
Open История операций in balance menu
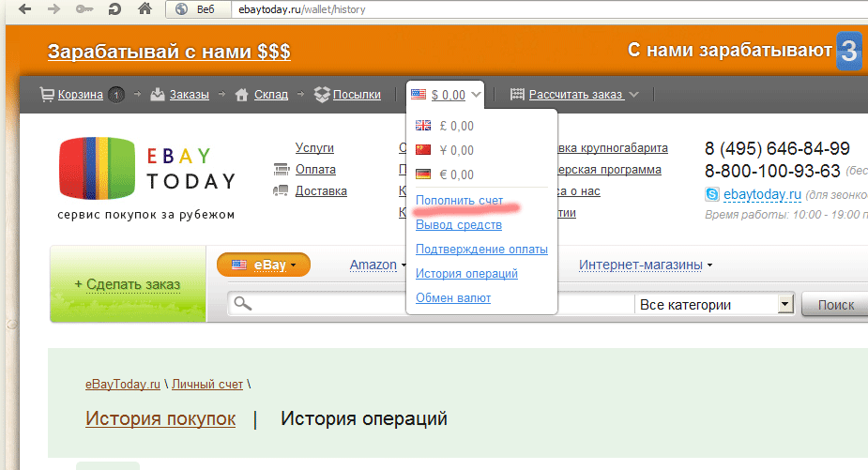[x=466, y=274]
